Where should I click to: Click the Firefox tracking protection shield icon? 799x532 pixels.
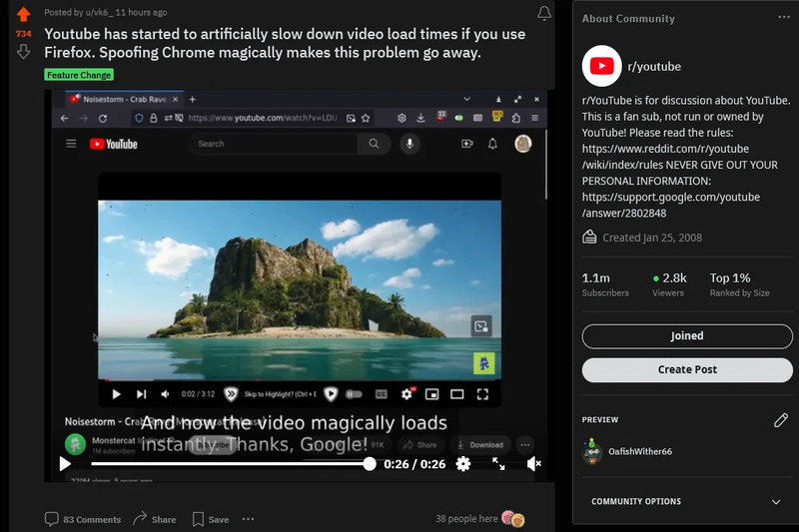[139, 118]
